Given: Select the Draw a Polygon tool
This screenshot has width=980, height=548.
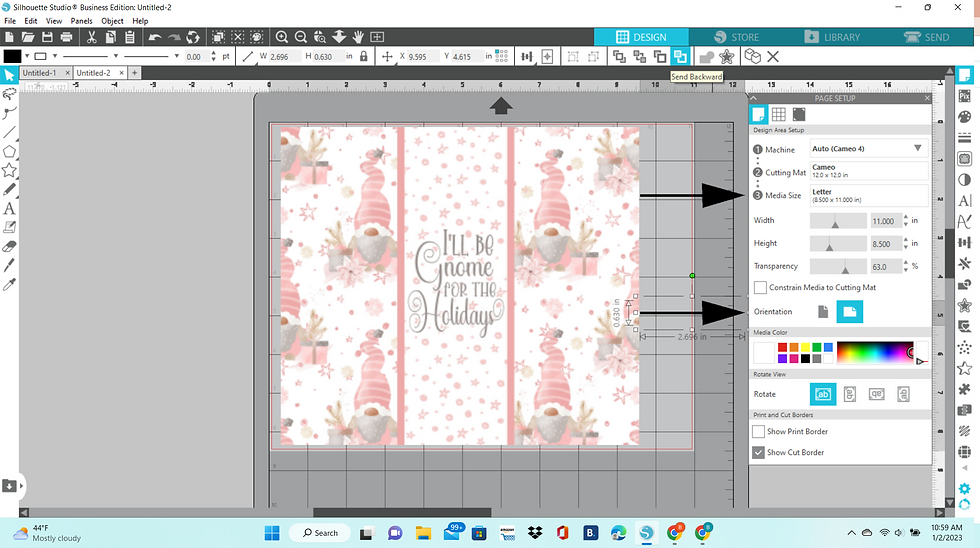Looking at the screenshot, I should coord(9,151).
